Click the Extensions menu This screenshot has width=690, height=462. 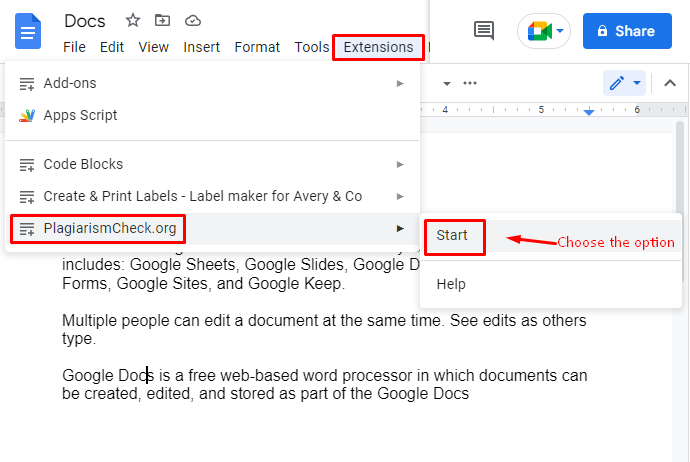378,47
